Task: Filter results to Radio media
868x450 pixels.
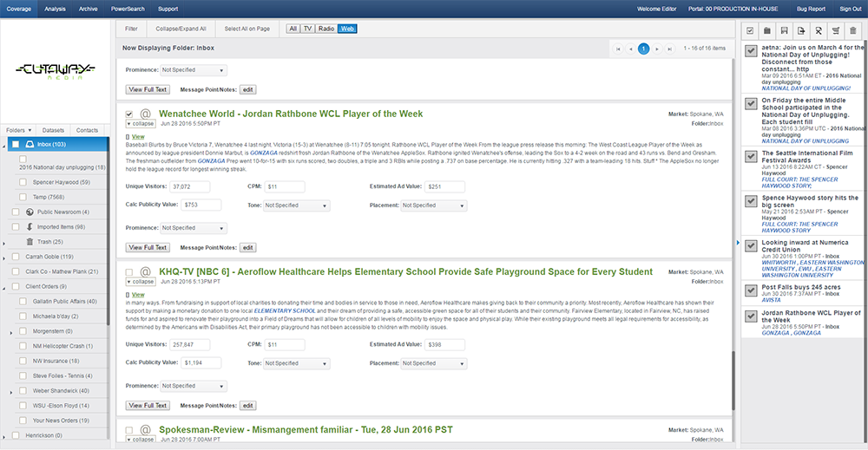Action: [326, 29]
